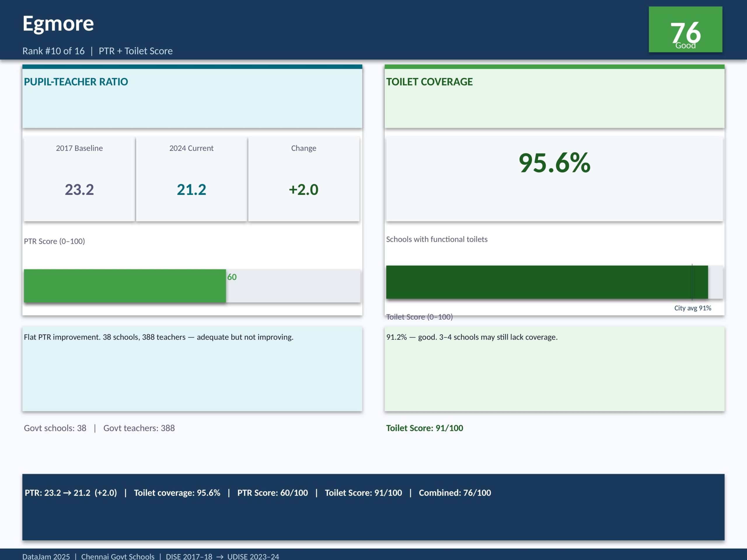Select the Egmore title heading

click(58, 24)
